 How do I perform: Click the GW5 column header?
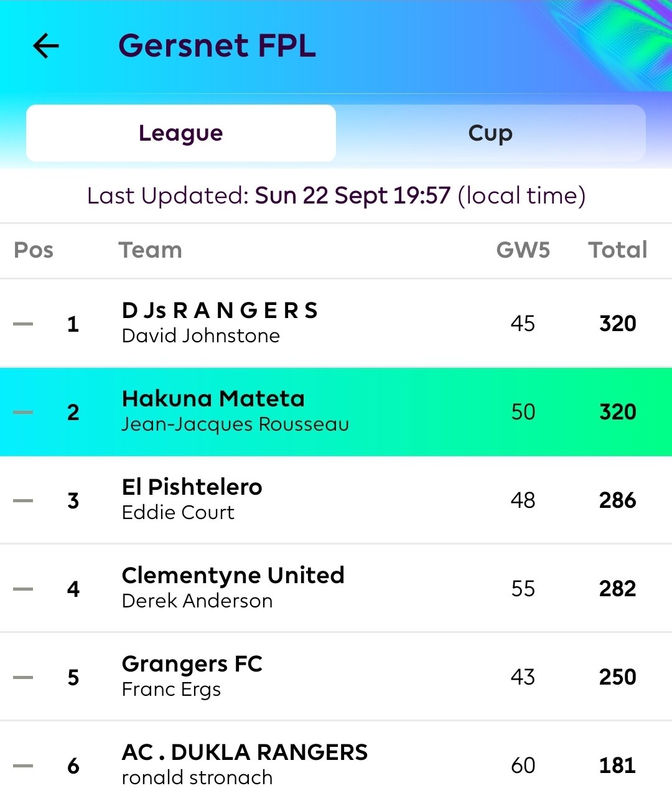click(x=523, y=250)
